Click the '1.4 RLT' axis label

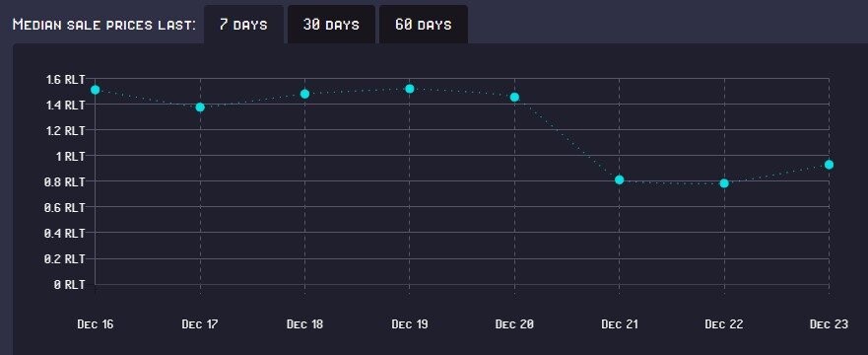(65, 105)
